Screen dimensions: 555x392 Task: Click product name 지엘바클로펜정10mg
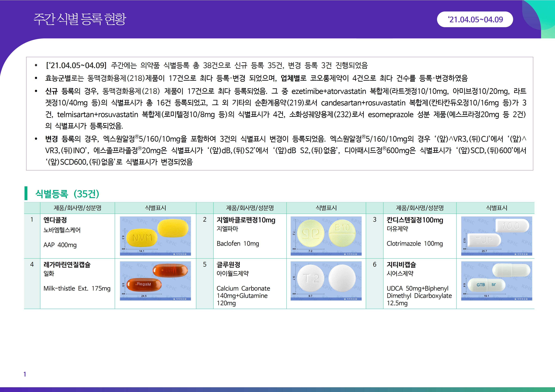pyautogui.click(x=246, y=220)
